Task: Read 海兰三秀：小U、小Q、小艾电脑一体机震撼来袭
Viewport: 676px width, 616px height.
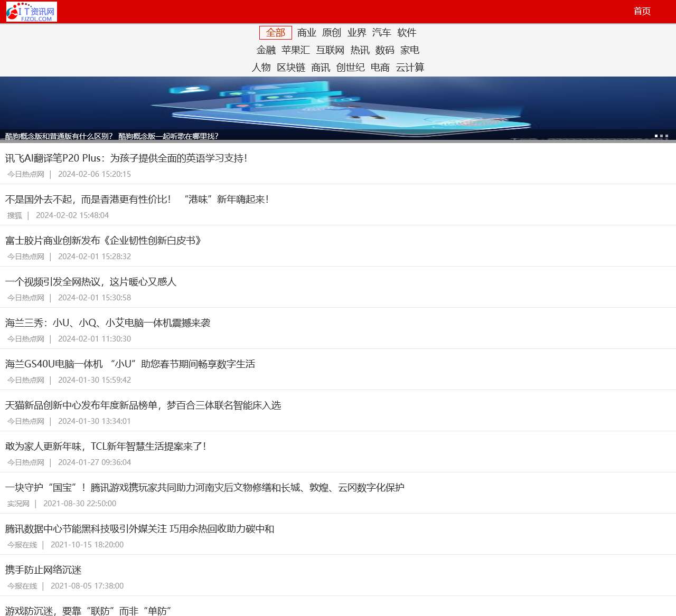Action: click(108, 323)
